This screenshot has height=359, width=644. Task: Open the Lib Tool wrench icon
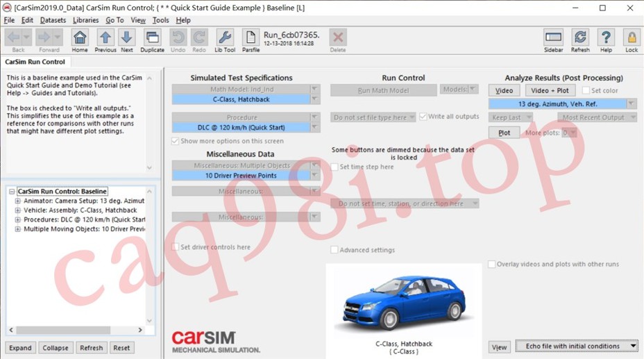(225, 37)
